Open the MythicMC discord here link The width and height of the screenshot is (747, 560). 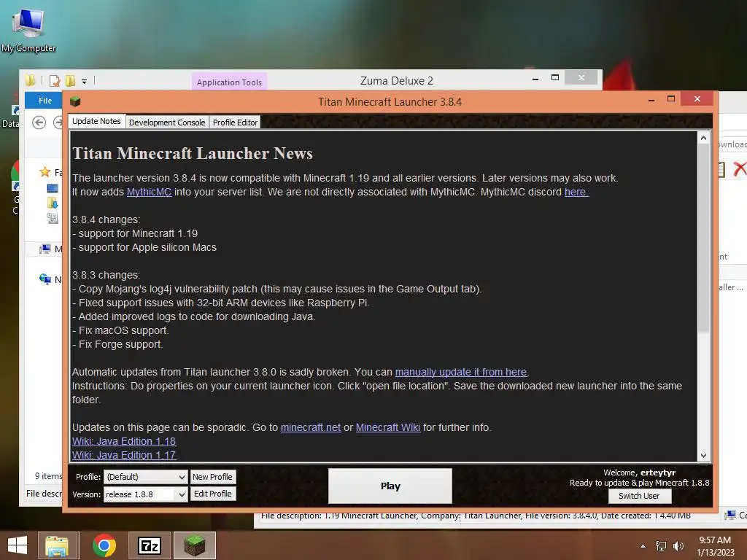[576, 192]
